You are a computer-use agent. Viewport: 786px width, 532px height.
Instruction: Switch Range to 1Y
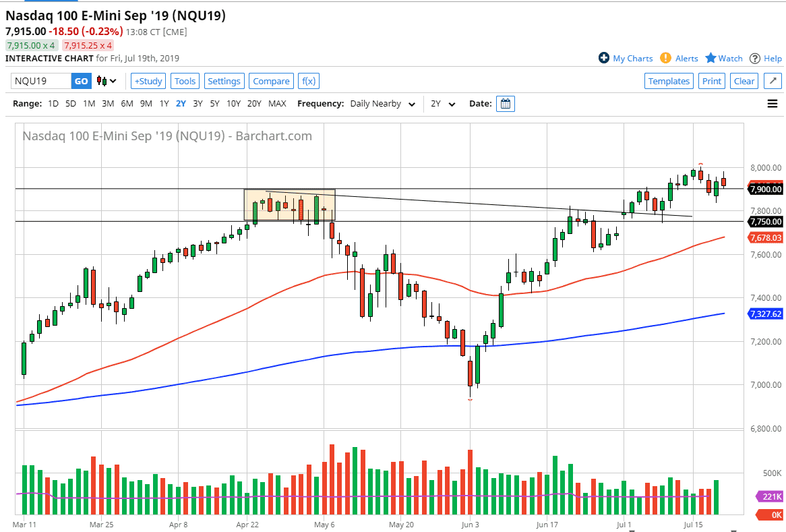tap(164, 104)
